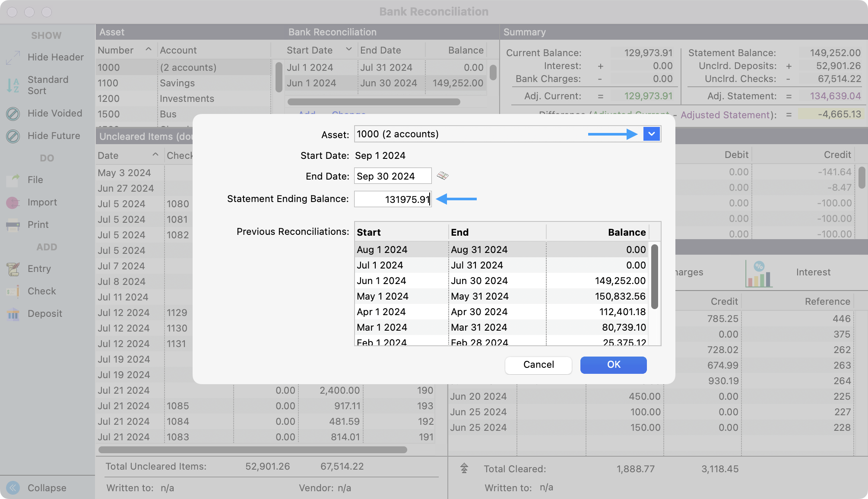This screenshot has width=868, height=499.
Task: Toggle Hide Future entries
Action: click(13, 136)
